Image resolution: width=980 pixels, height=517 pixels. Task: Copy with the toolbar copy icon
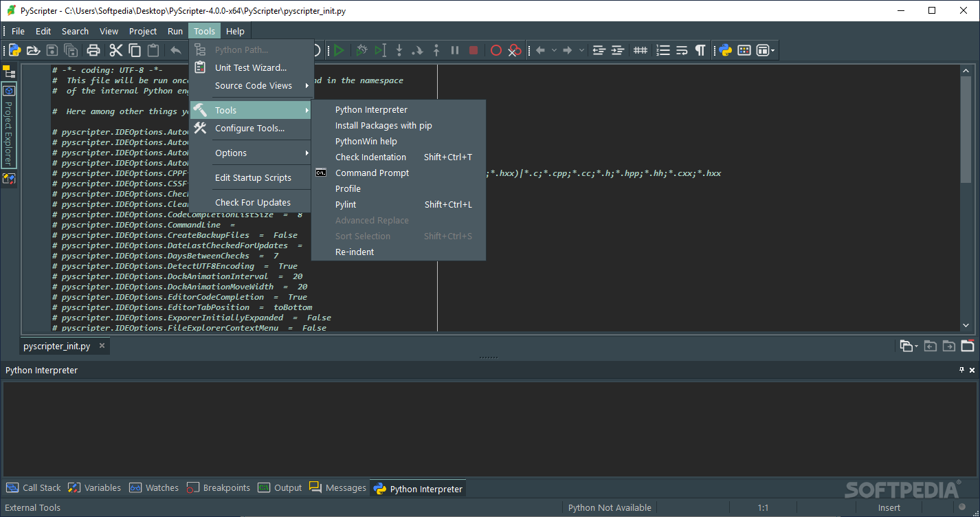click(135, 50)
